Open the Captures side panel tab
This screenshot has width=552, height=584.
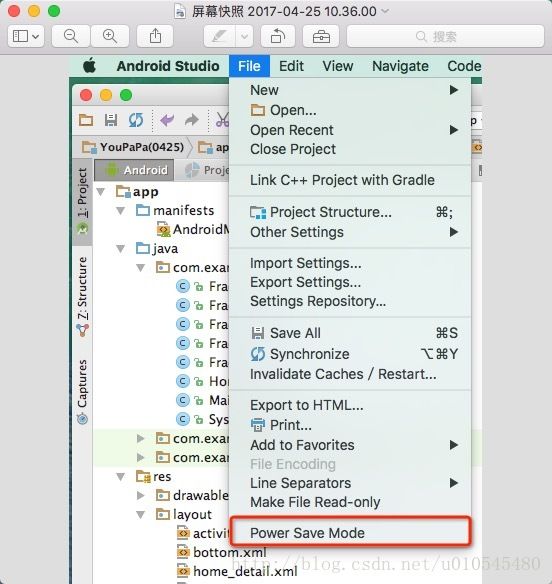tap(82, 391)
